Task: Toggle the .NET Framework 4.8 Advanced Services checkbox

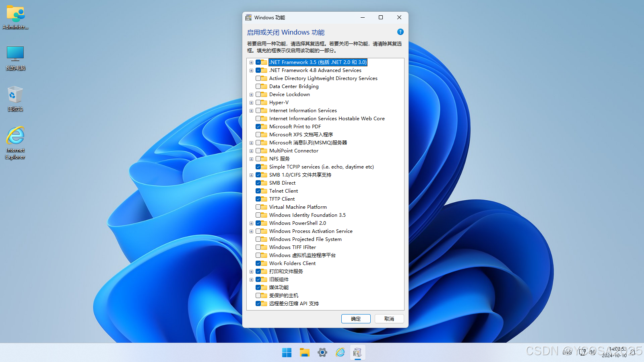Action: (258, 70)
